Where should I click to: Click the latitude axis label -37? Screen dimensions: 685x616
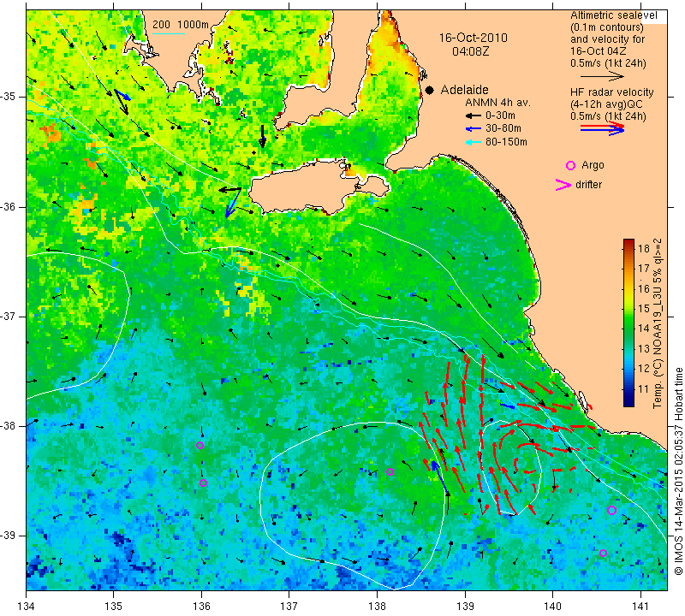pos(9,316)
